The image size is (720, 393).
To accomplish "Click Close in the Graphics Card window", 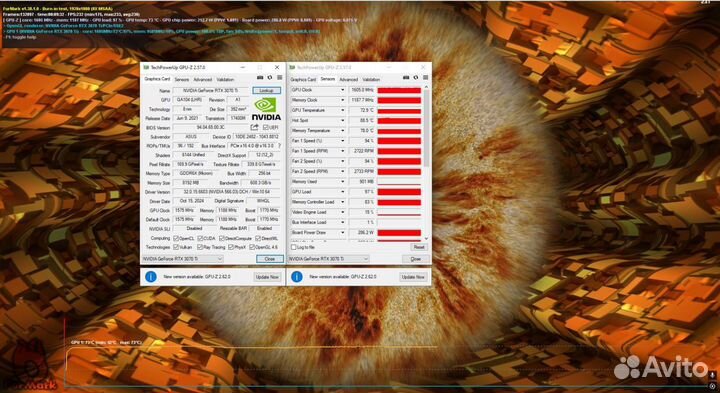I will point(270,259).
